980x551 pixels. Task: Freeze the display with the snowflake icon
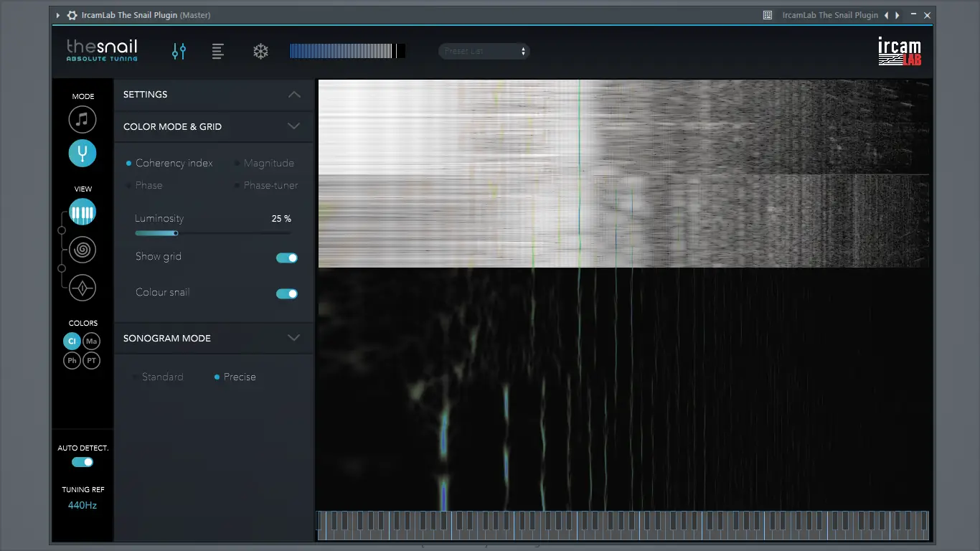click(x=260, y=51)
